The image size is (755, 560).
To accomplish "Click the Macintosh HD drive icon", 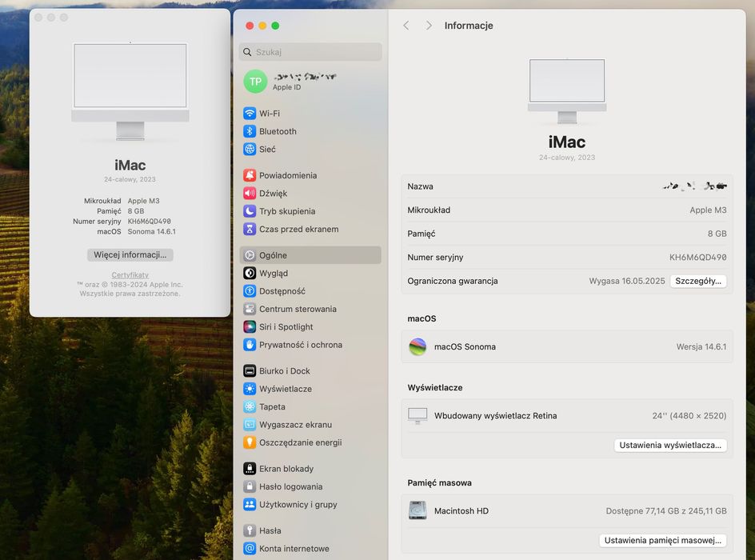I will [x=417, y=511].
